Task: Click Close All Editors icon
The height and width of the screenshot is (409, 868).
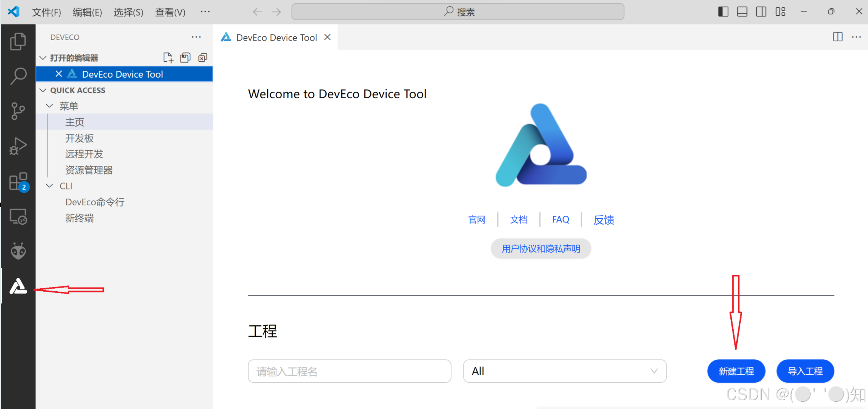Action: point(203,58)
